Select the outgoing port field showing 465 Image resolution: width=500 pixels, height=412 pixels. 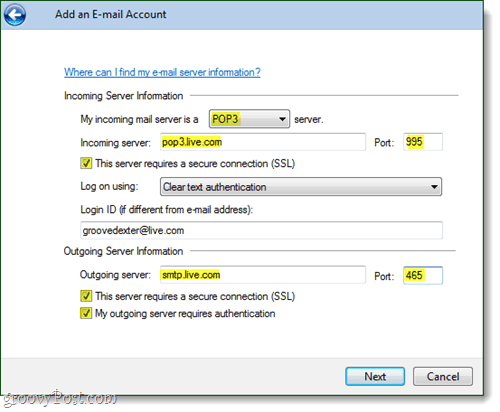[x=423, y=275]
